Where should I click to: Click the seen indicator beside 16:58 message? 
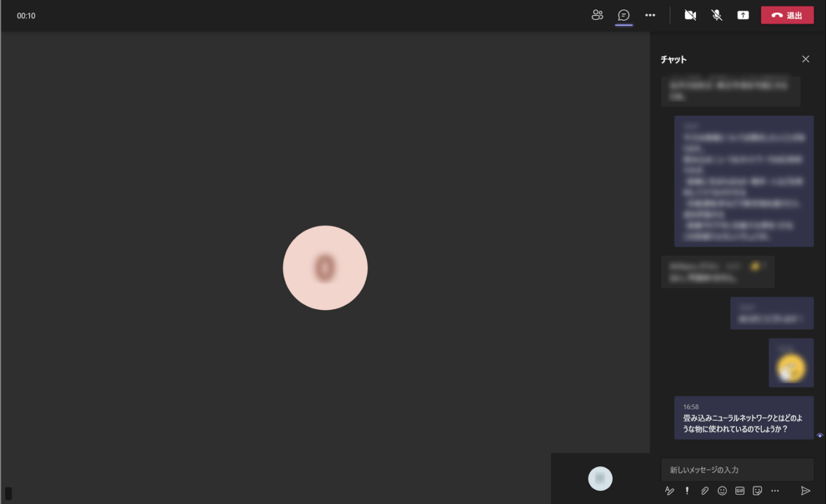tap(820, 435)
